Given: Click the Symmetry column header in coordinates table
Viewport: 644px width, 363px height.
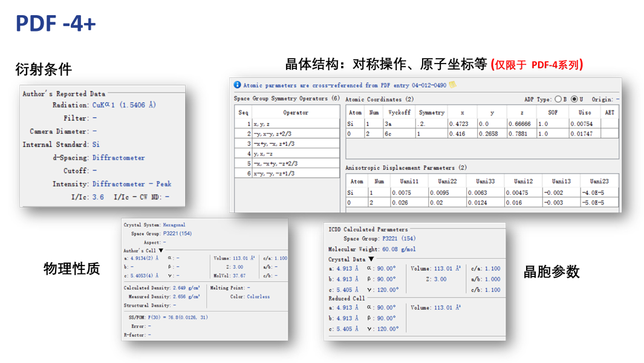Looking at the screenshot, I should pyautogui.click(x=431, y=113).
